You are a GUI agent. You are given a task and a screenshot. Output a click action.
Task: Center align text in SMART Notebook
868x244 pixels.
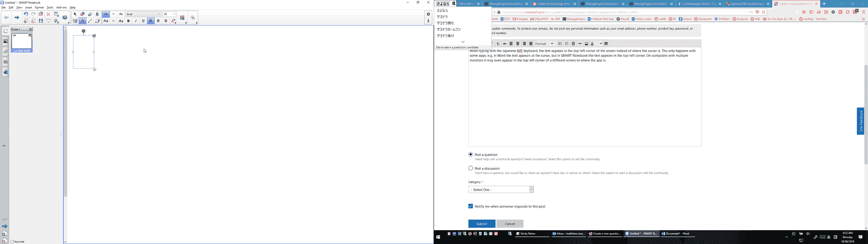pyautogui.click(x=158, y=21)
